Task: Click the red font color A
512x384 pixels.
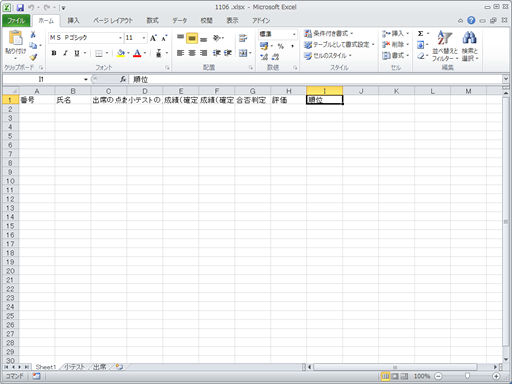Action: [x=137, y=53]
